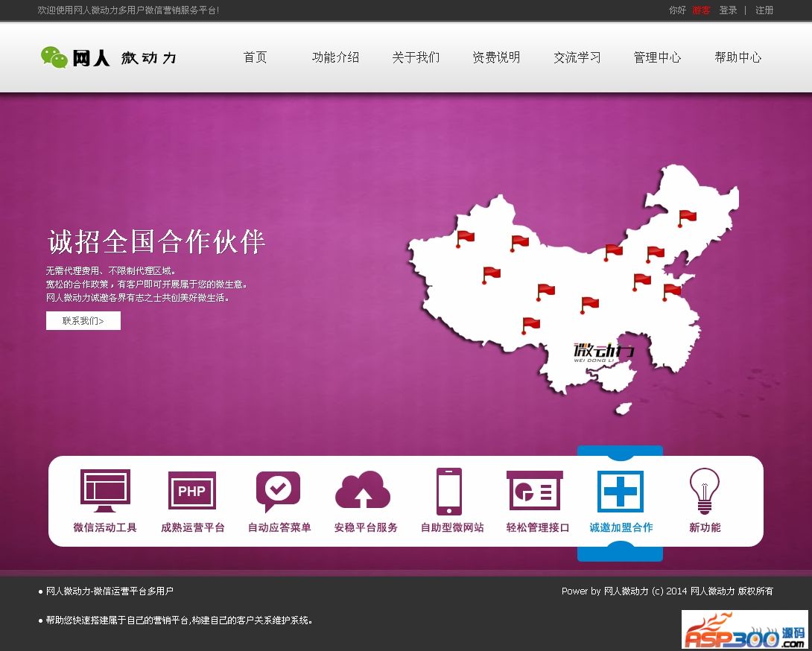Viewport: 812px width, 651px height.
Task: Click the 联系我们> button
Action: pos(83,320)
